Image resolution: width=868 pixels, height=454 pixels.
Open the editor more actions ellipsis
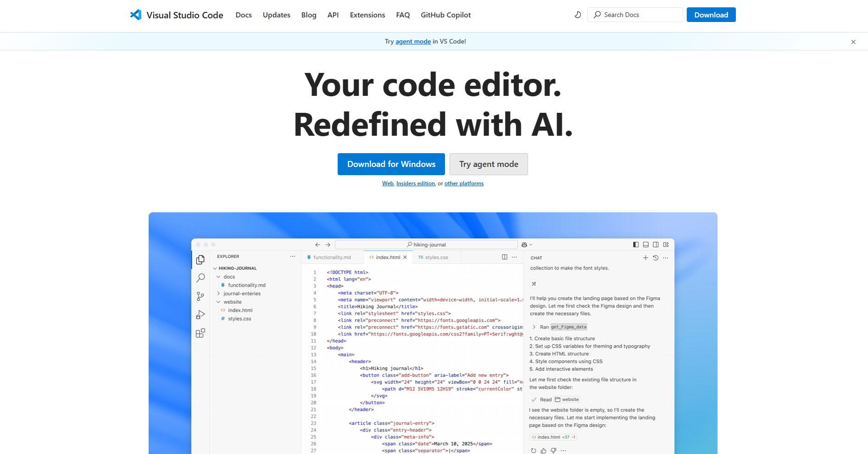[x=515, y=257]
